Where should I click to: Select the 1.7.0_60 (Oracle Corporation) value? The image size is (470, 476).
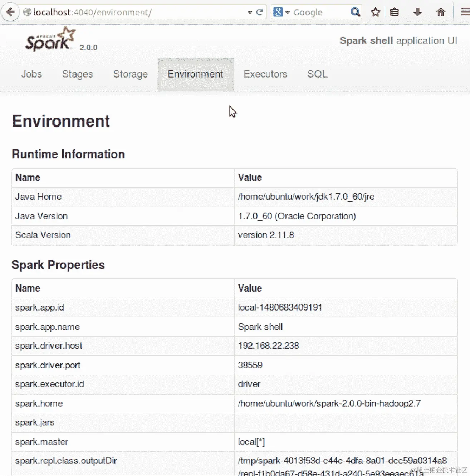pyautogui.click(x=297, y=216)
